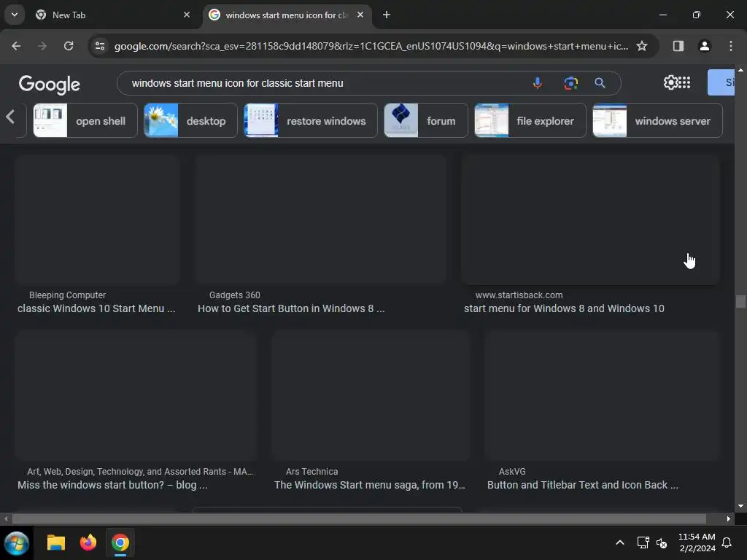Open Gadgets 360 image thumbnail
The width and height of the screenshot is (747, 560).
(321, 219)
